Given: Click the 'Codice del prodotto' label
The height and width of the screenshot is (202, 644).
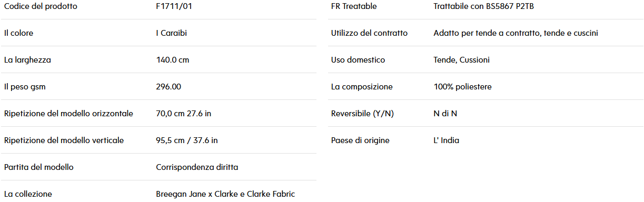Looking at the screenshot, I should coord(40,6).
